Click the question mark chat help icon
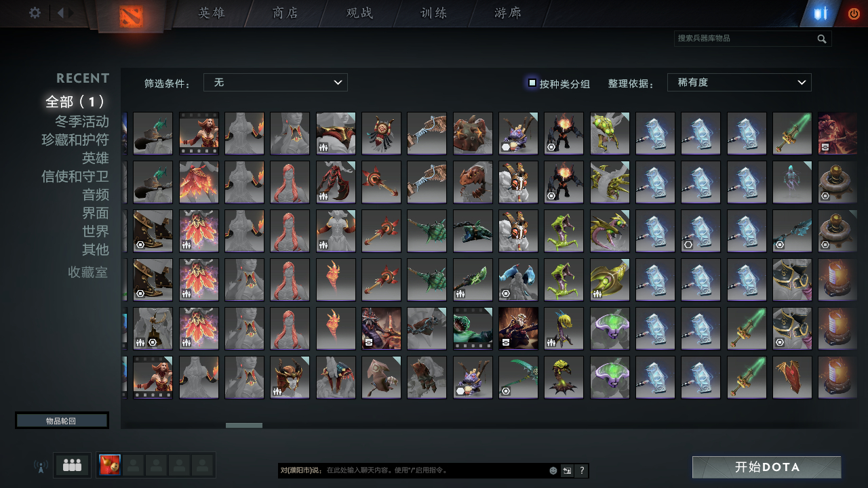The image size is (868, 488). tap(582, 470)
